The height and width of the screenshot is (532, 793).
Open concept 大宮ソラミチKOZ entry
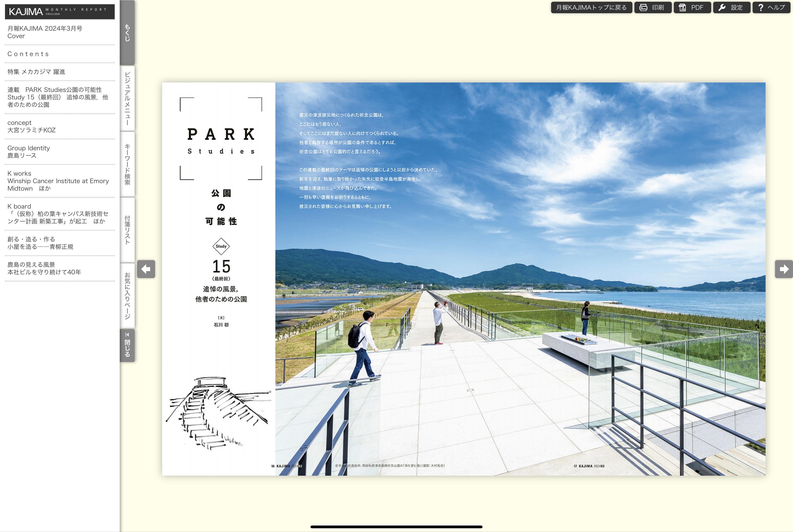[x=32, y=127]
